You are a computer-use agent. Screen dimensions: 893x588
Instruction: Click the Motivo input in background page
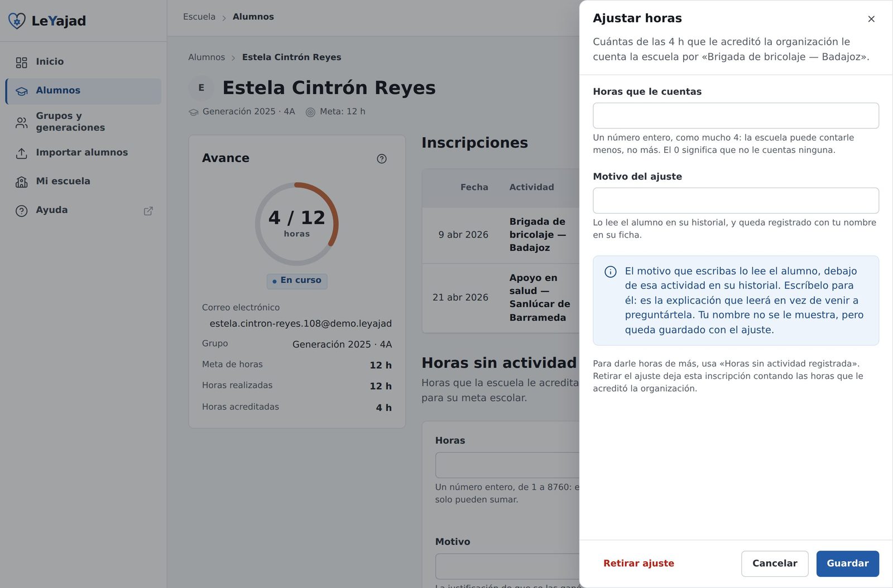pos(507,566)
